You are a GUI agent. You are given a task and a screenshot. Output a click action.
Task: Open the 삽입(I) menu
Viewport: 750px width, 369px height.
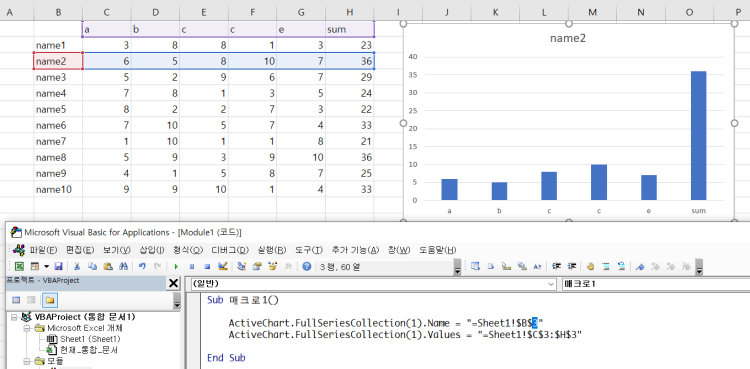(x=152, y=250)
